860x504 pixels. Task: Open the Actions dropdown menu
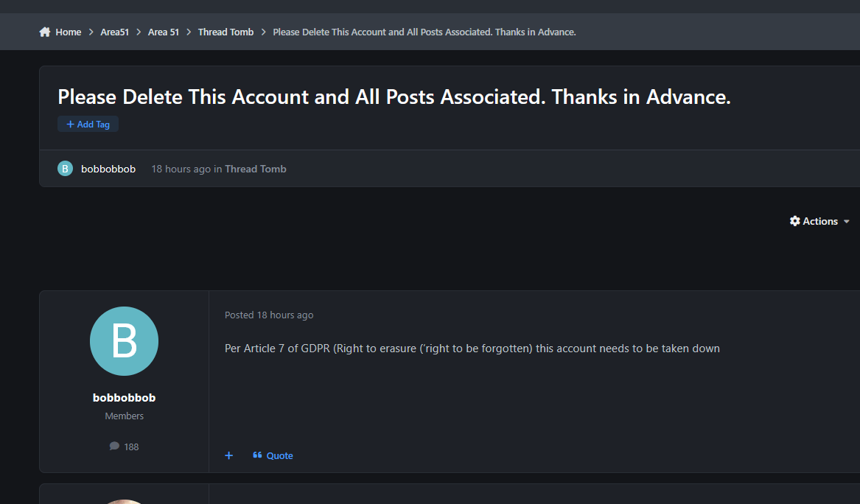819,221
